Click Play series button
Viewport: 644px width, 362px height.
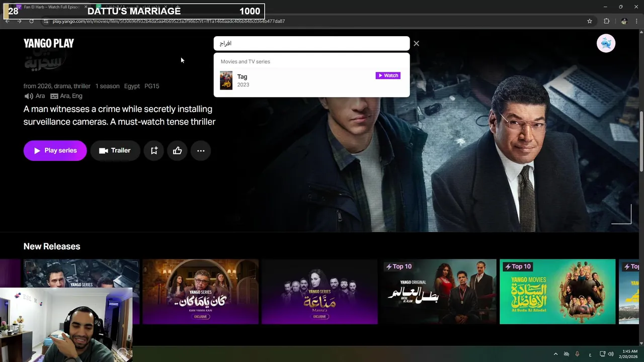(55, 150)
